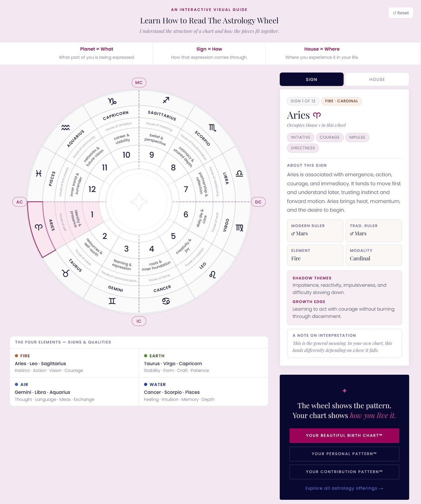Follow Explore all astrology offerings link
This screenshot has width=421, height=504.
pos(344,488)
